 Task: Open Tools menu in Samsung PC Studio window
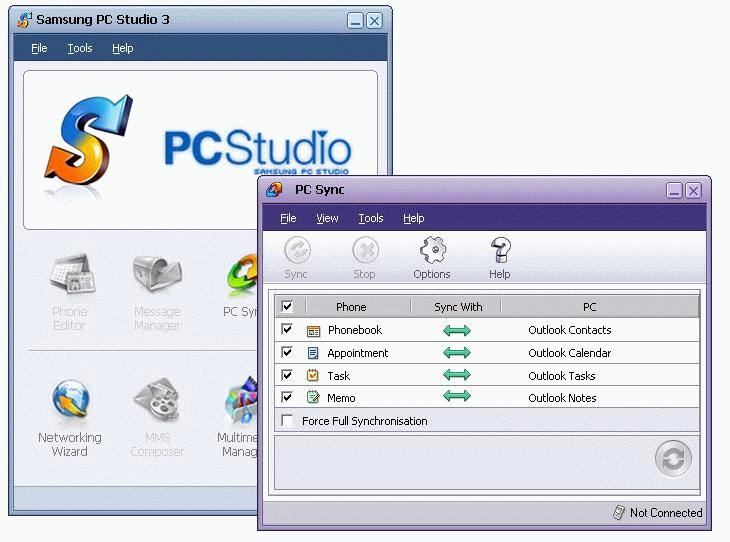(80, 48)
